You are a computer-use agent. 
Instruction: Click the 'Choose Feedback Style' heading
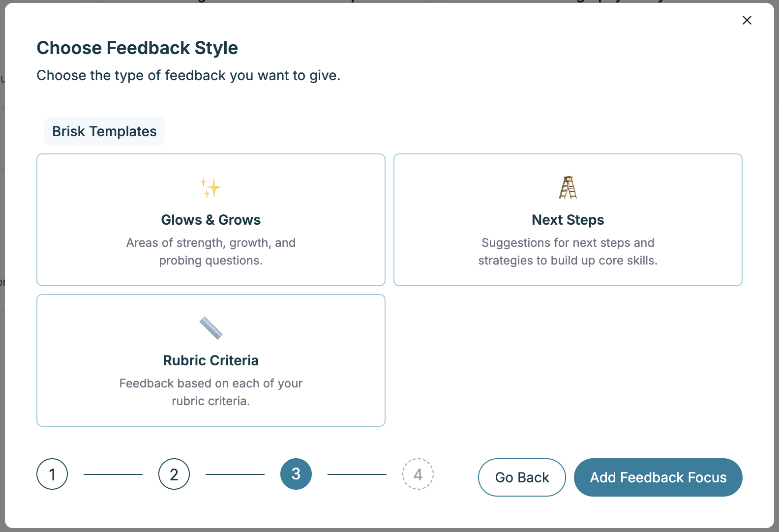point(137,48)
